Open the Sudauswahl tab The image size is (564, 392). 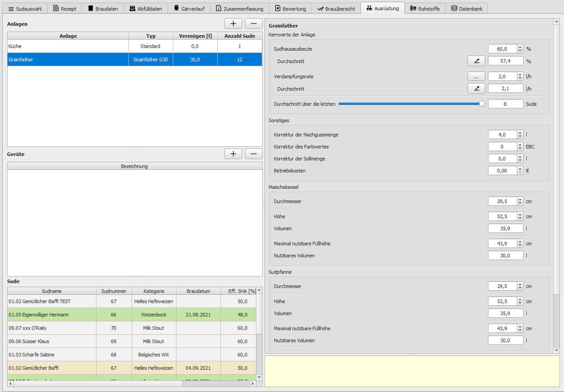click(25, 8)
